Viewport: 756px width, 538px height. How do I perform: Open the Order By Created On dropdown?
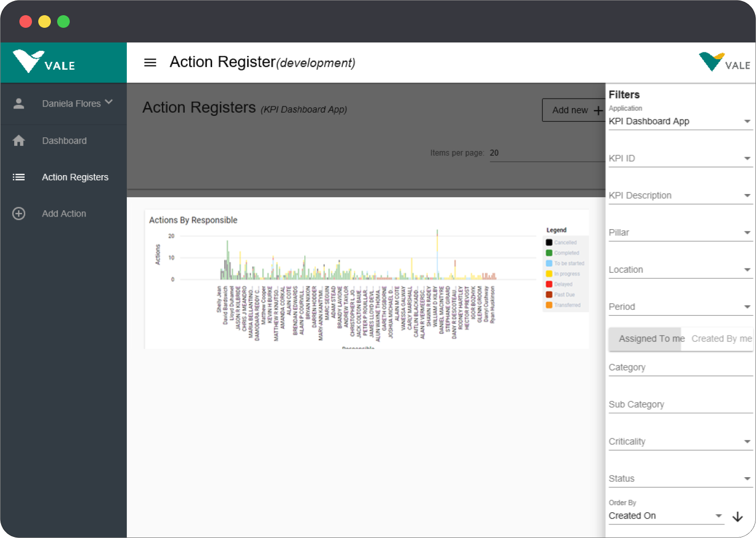click(666, 516)
